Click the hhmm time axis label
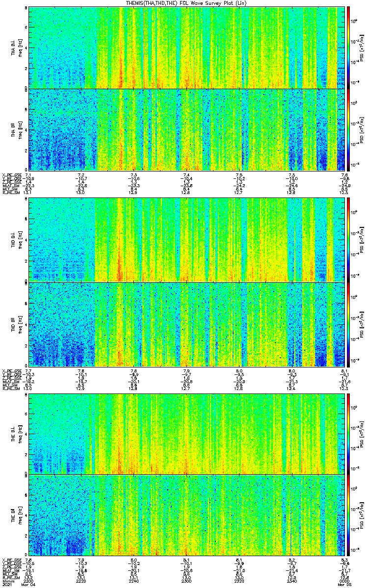The image size is (368, 588). pos(7,581)
